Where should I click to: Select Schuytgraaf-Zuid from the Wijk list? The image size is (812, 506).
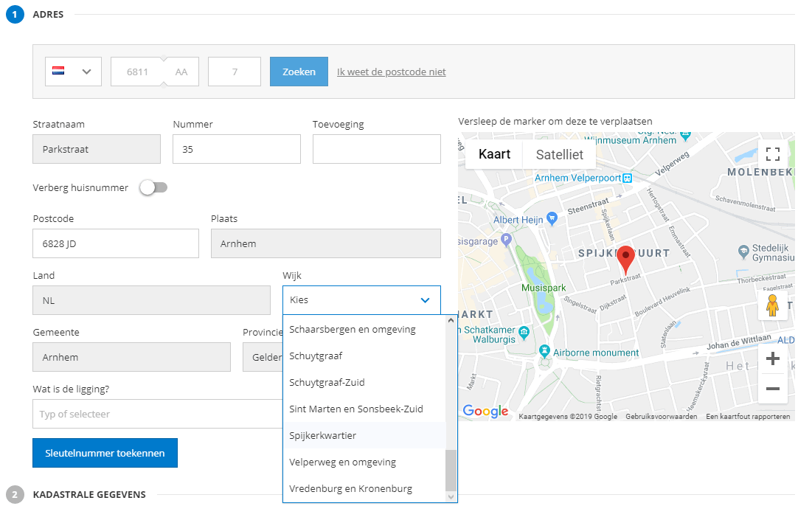(364, 382)
